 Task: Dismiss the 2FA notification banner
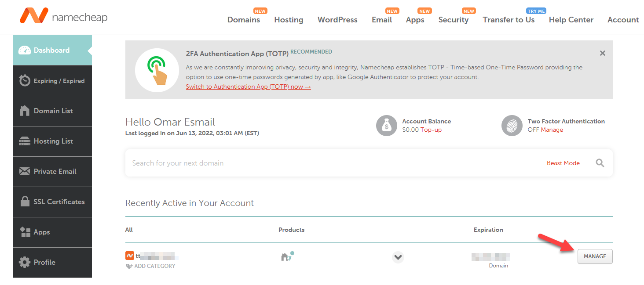point(602,53)
